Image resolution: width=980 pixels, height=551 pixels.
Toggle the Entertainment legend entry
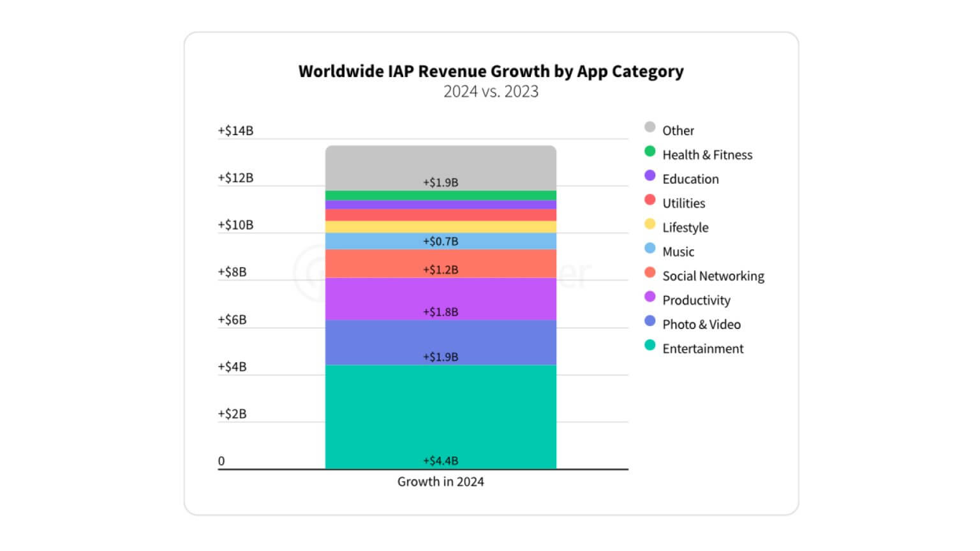702,348
